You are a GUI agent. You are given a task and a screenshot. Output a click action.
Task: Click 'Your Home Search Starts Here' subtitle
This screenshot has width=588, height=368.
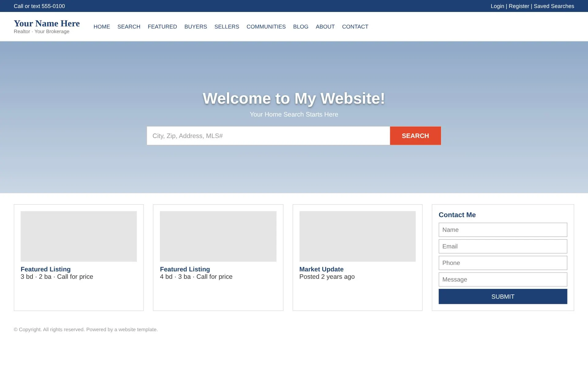point(294,114)
